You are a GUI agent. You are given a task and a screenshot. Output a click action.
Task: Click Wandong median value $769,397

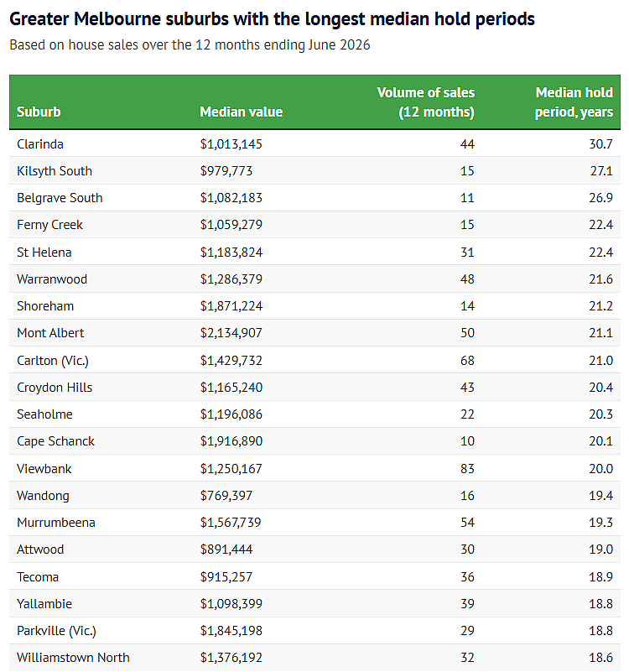coord(226,496)
